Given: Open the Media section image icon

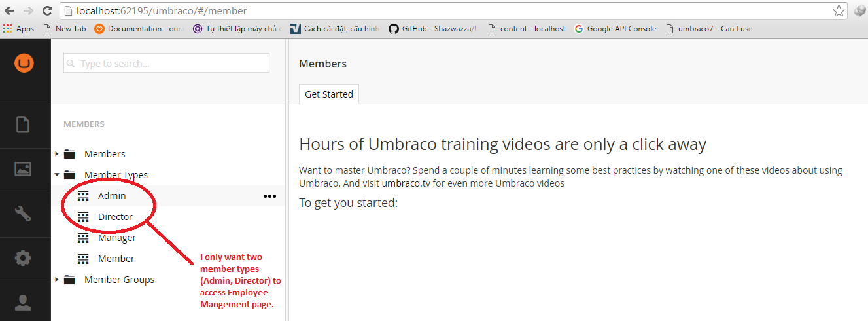Looking at the screenshot, I should [23, 168].
